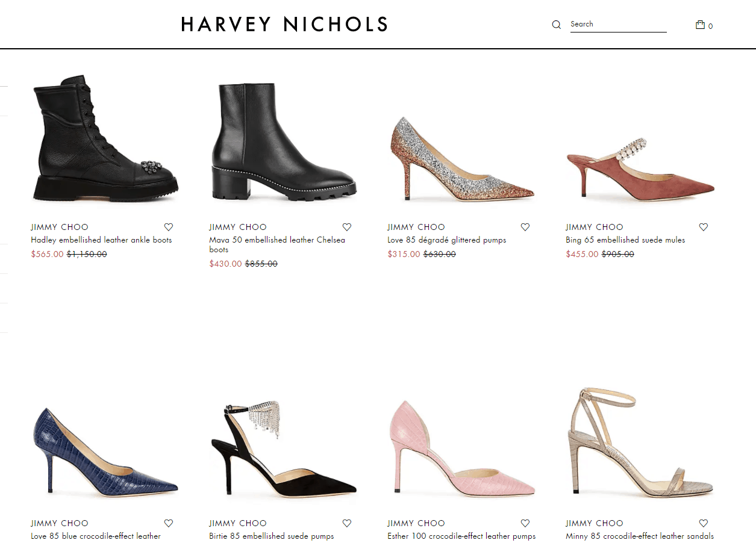This screenshot has height=543, width=756.
Task: Click 'Love 85 blue crocodile-effect leather' title
Action: pyautogui.click(x=96, y=536)
